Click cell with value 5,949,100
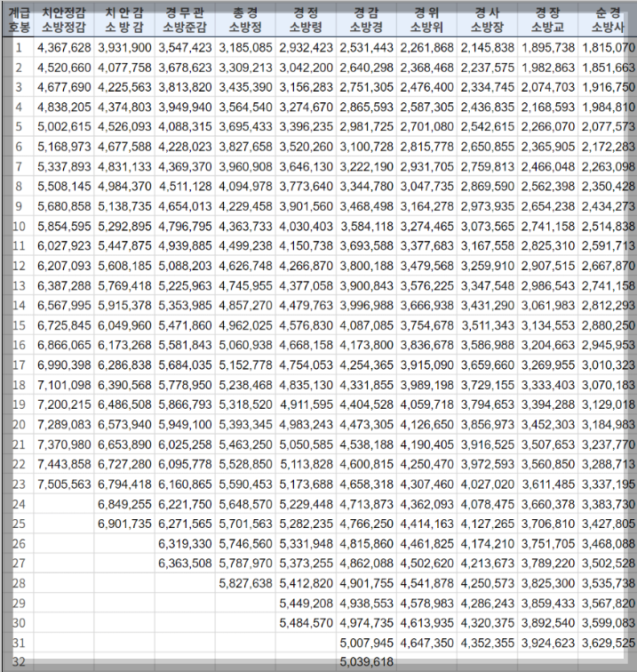Viewport: 637px width, 672px height. coord(185,425)
